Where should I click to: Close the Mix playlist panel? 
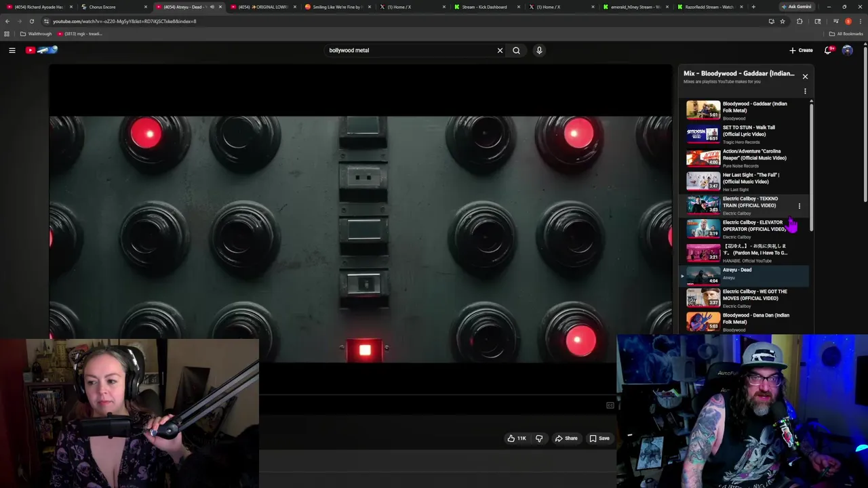805,77
